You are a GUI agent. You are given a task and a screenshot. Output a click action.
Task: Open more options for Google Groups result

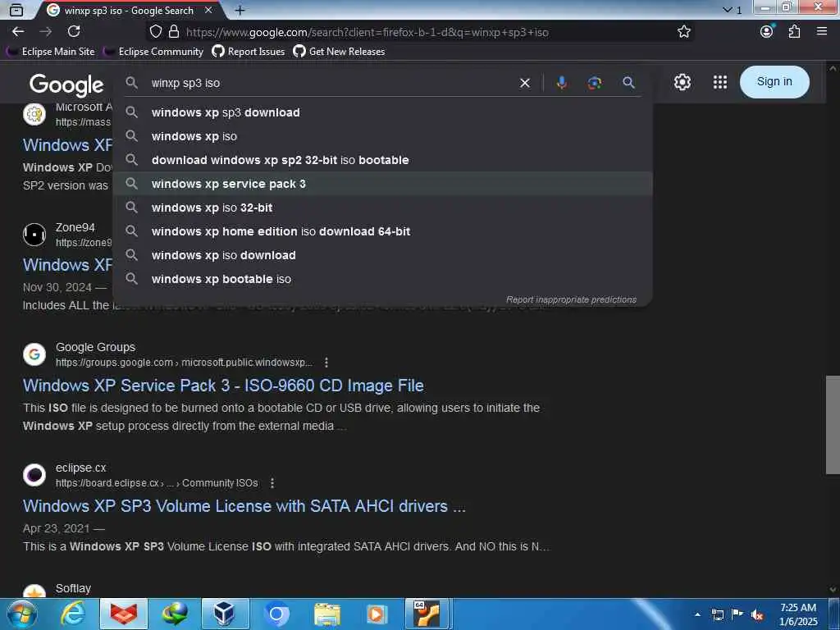point(326,363)
